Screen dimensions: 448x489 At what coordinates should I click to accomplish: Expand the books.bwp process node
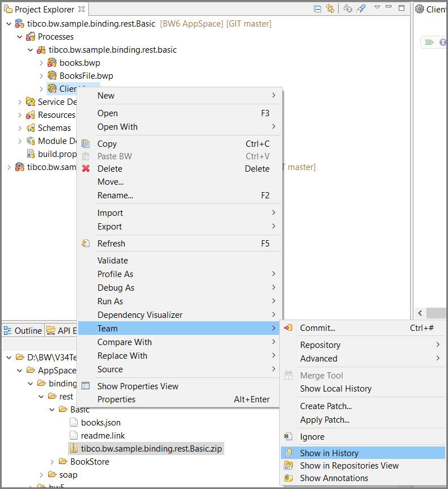point(41,63)
